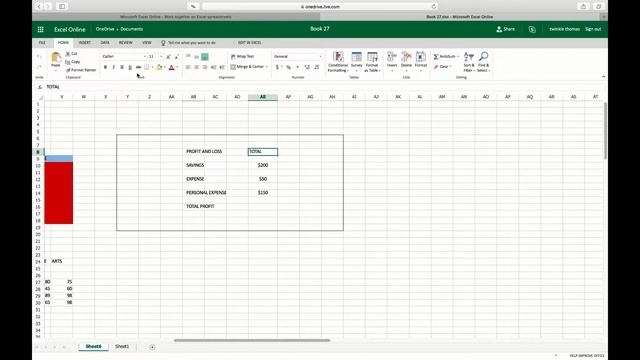The image size is (640, 360).
Task: Click the Format as Table icon
Action: [x=372, y=57]
